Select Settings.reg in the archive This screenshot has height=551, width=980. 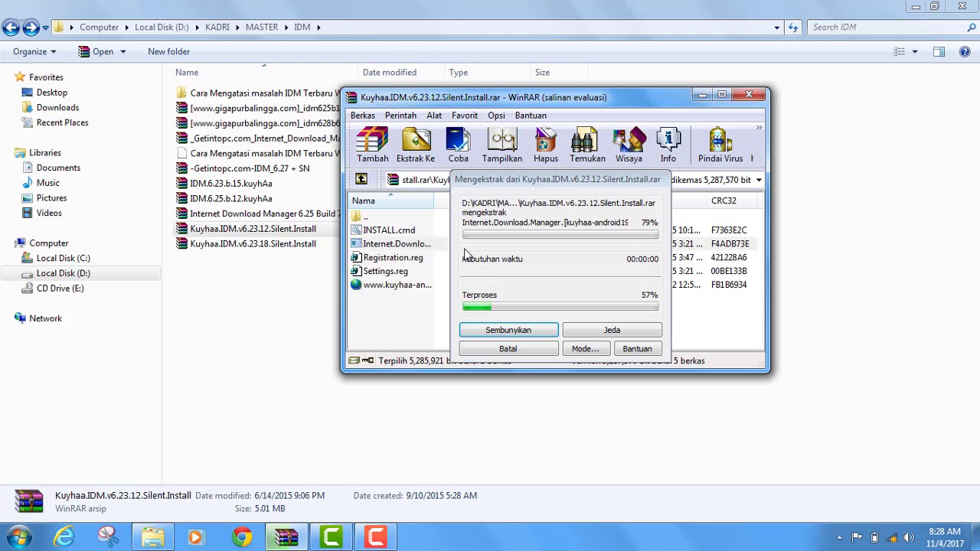pyautogui.click(x=385, y=272)
